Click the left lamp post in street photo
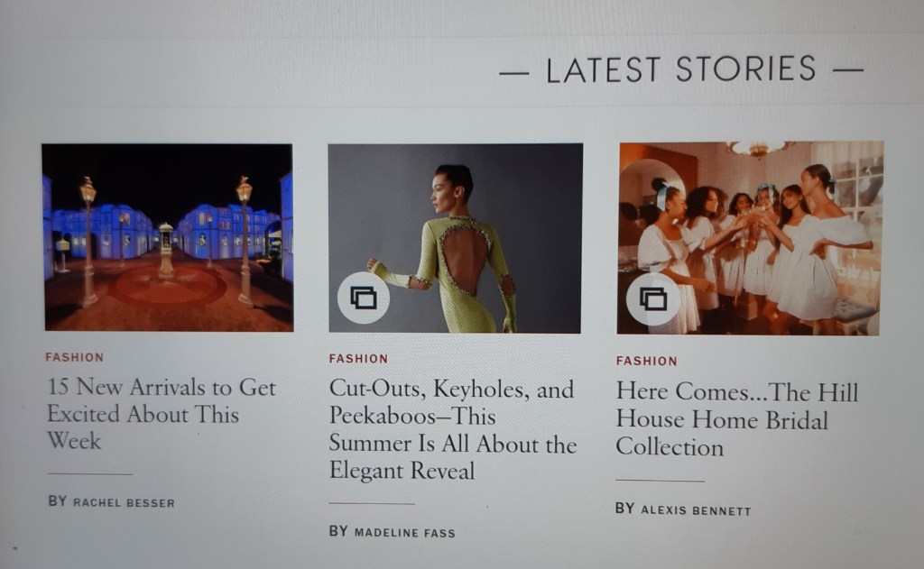The image size is (924, 569). (x=88, y=242)
